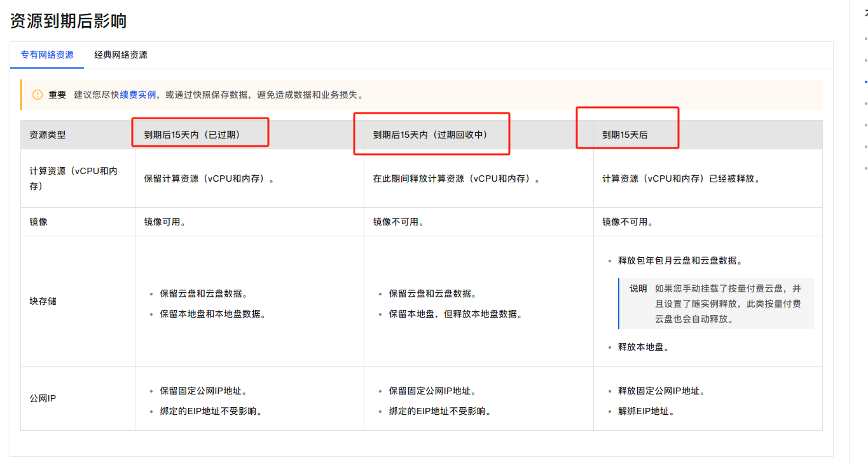Click the orange warning icon beside 重要

click(38, 95)
